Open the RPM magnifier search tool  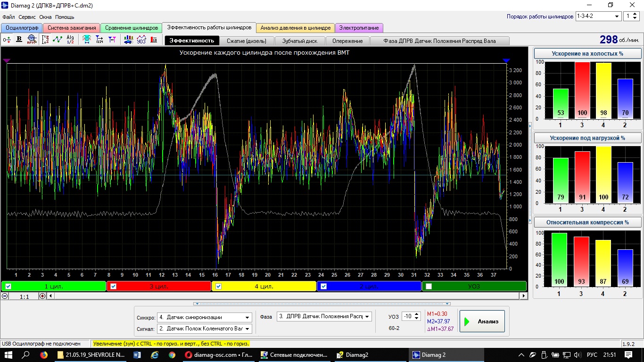[x=32, y=40]
